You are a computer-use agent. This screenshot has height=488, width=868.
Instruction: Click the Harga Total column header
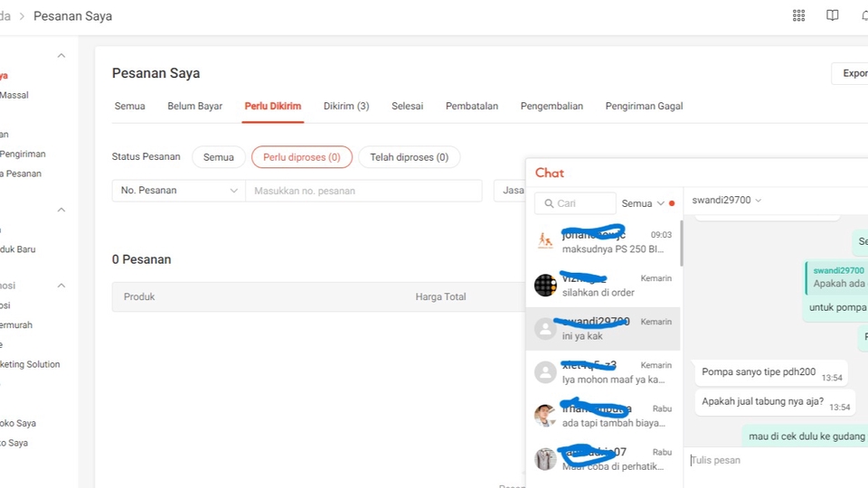(440, 297)
